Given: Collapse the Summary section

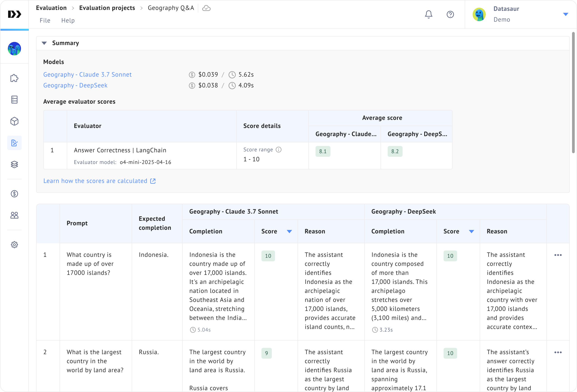Looking at the screenshot, I should pyautogui.click(x=44, y=43).
